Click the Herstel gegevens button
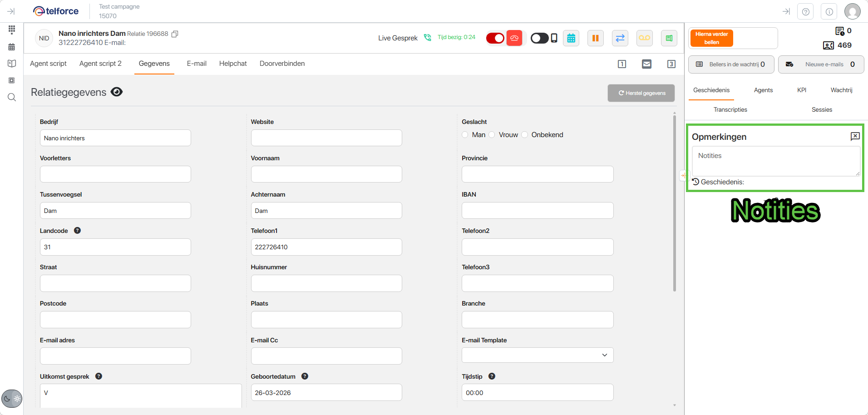 641,93
